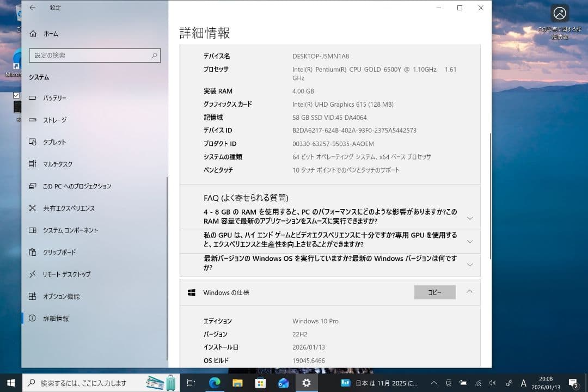
Task: Expand the GPU FAQ question
Action: [x=469, y=241]
